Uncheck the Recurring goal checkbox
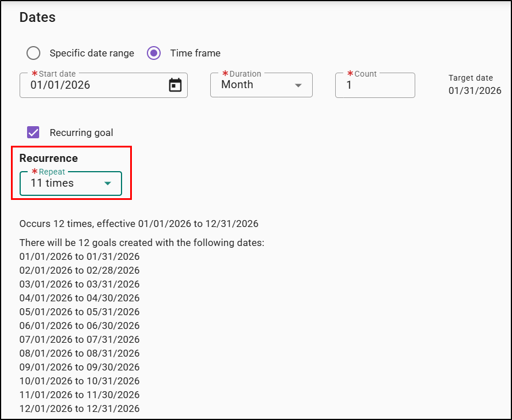Viewport: 512px width, 420px height. pyautogui.click(x=33, y=133)
